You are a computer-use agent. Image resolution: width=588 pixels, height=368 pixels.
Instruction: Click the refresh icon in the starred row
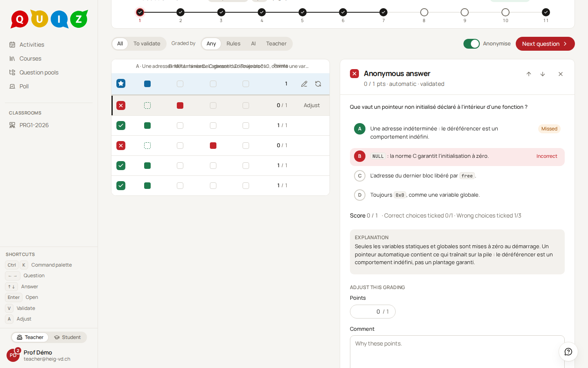[x=318, y=84]
